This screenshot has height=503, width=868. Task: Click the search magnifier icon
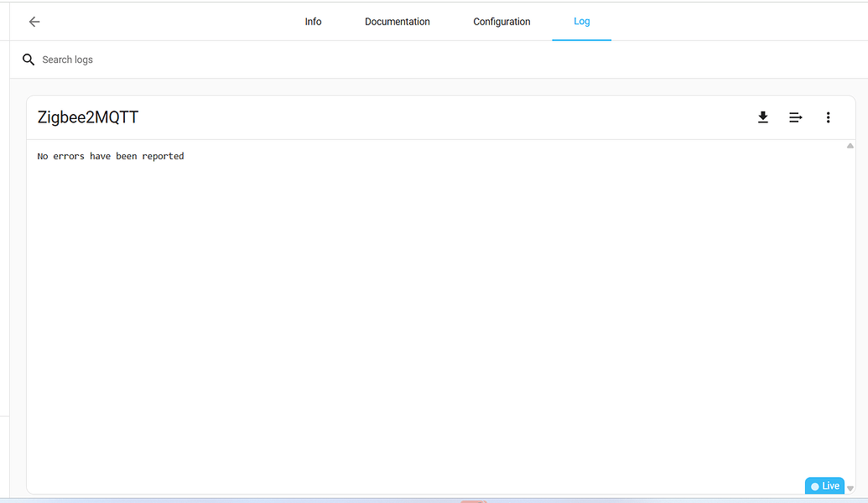tap(28, 59)
